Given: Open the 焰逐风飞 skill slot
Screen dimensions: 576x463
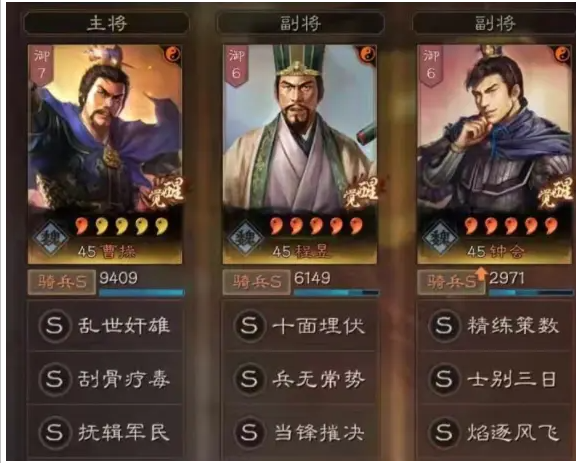Looking at the screenshot, I should tap(496, 432).
